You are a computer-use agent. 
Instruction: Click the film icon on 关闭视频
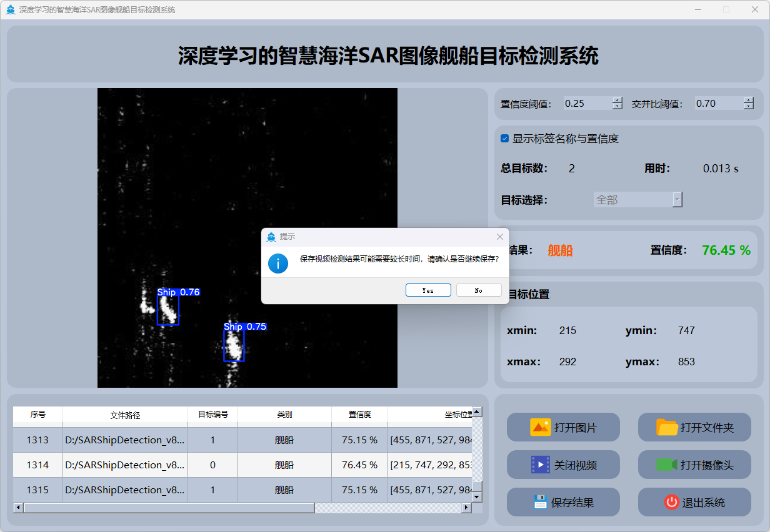click(541, 465)
